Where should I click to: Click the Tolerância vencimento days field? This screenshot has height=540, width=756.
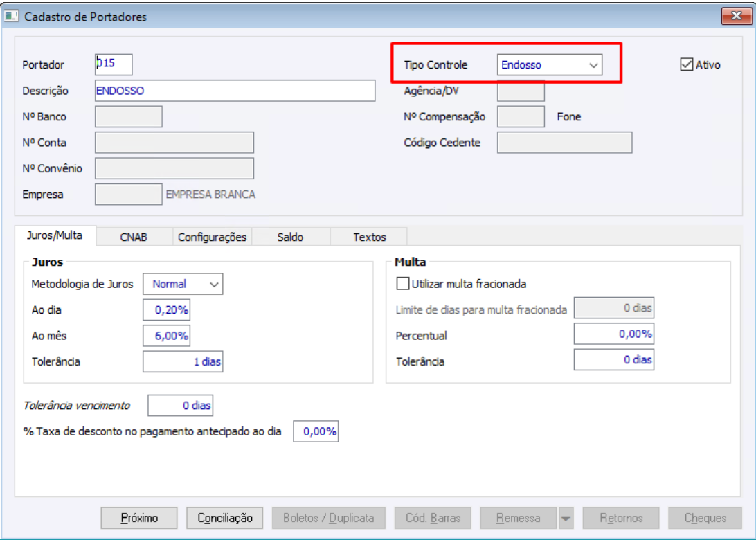180,406
